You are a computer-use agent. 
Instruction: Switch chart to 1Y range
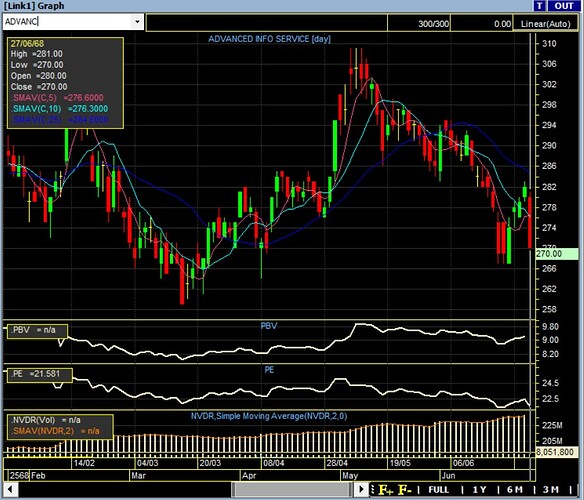479,490
